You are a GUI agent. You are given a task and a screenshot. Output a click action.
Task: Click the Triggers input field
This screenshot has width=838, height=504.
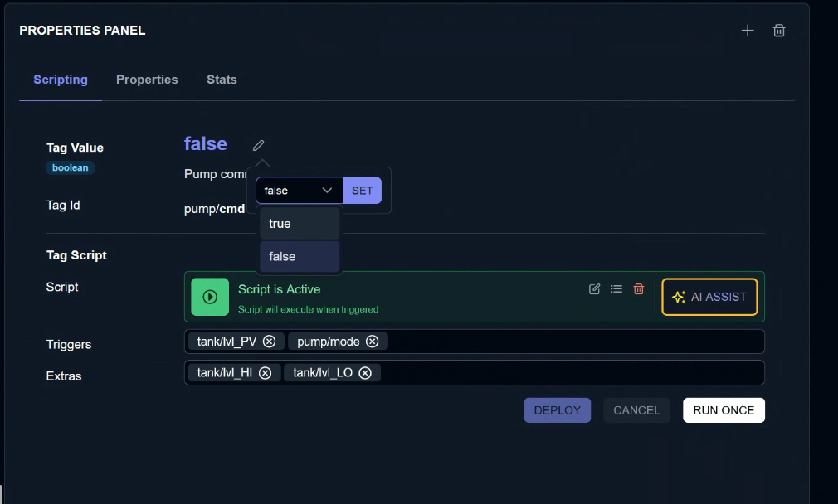click(572, 342)
